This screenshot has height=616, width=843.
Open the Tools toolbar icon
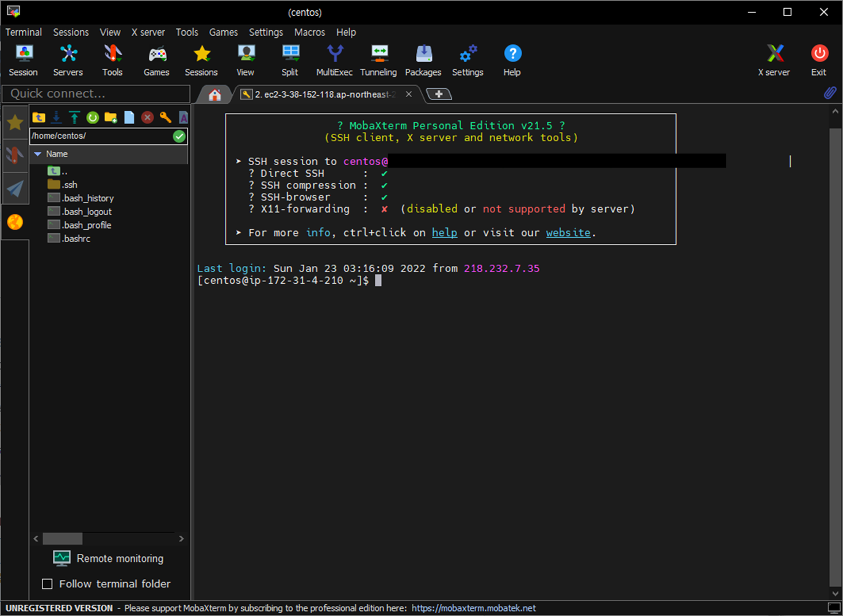[112, 60]
